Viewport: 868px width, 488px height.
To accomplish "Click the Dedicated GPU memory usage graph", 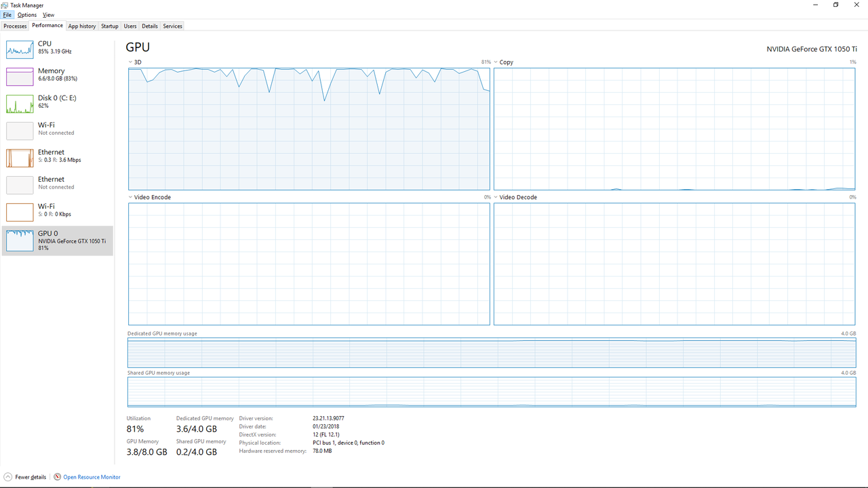I will click(x=492, y=353).
